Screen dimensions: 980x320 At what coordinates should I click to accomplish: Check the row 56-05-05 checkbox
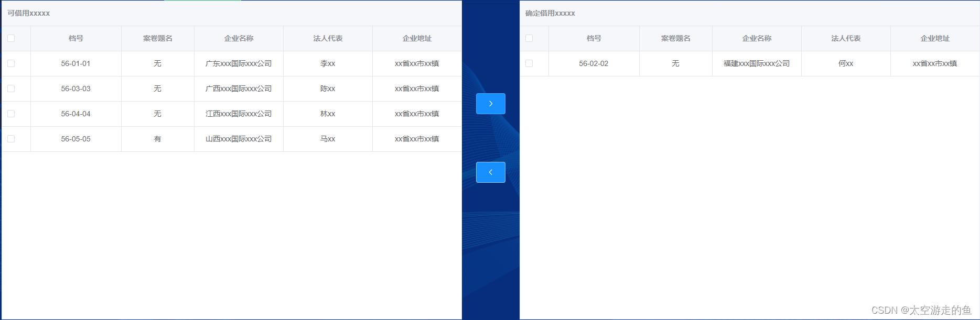tap(11, 139)
